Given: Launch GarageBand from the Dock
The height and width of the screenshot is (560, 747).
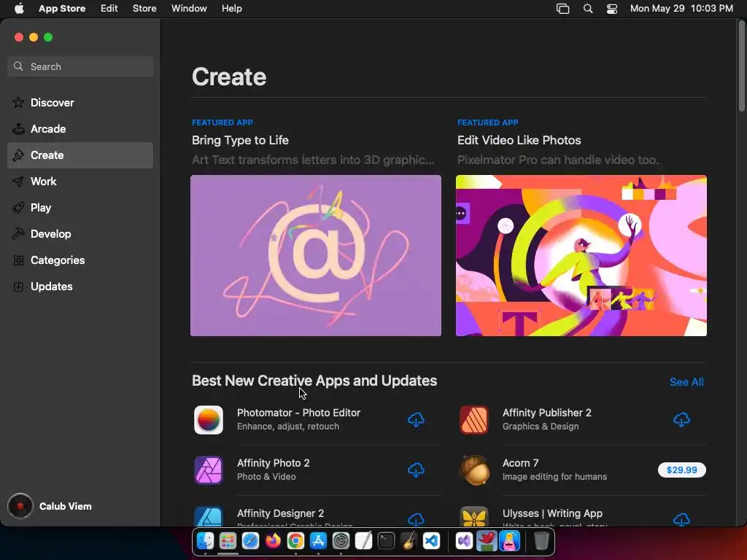Looking at the screenshot, I should (x=409, y=541).
